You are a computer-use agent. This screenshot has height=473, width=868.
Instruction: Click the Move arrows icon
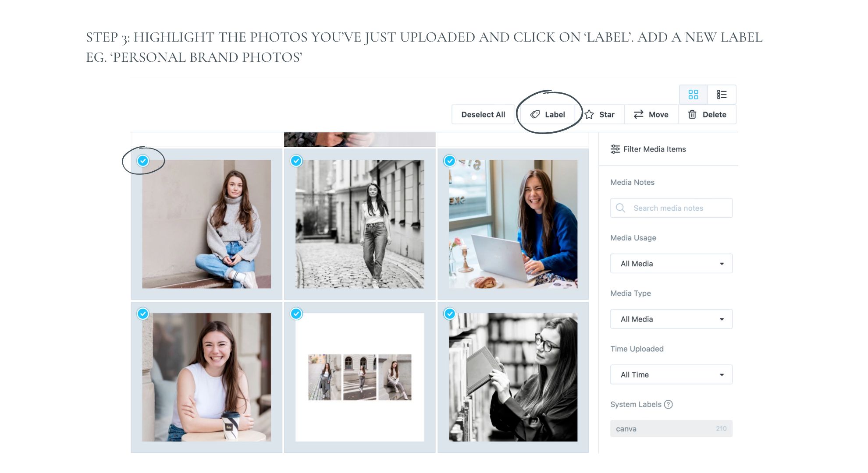tap(638, 114)
